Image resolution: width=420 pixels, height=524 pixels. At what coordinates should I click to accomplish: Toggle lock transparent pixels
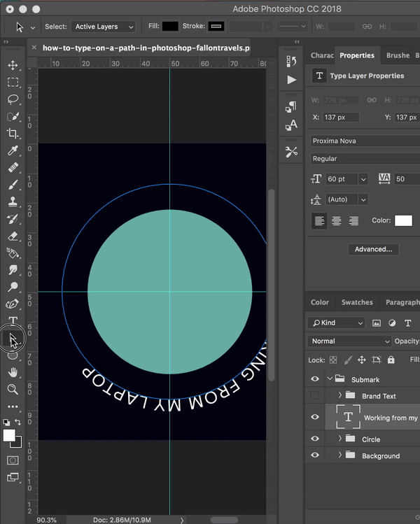click(x=333, y=360)
